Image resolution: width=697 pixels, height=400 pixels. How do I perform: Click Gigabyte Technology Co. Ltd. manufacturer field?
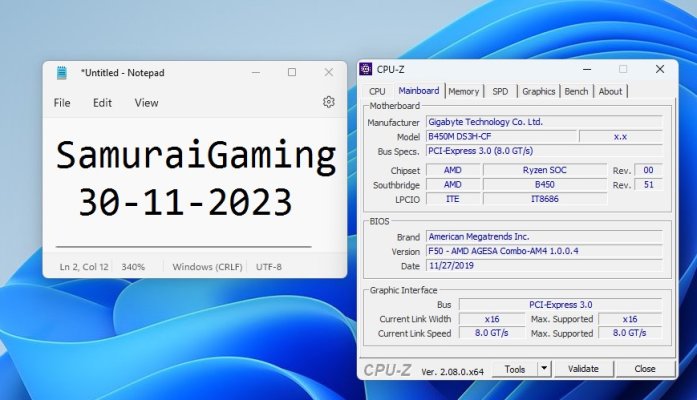545,122
